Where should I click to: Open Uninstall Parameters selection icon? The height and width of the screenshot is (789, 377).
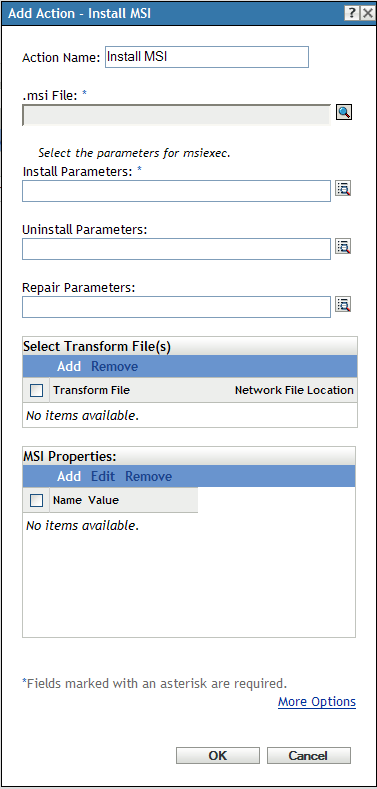pos(343,247)
